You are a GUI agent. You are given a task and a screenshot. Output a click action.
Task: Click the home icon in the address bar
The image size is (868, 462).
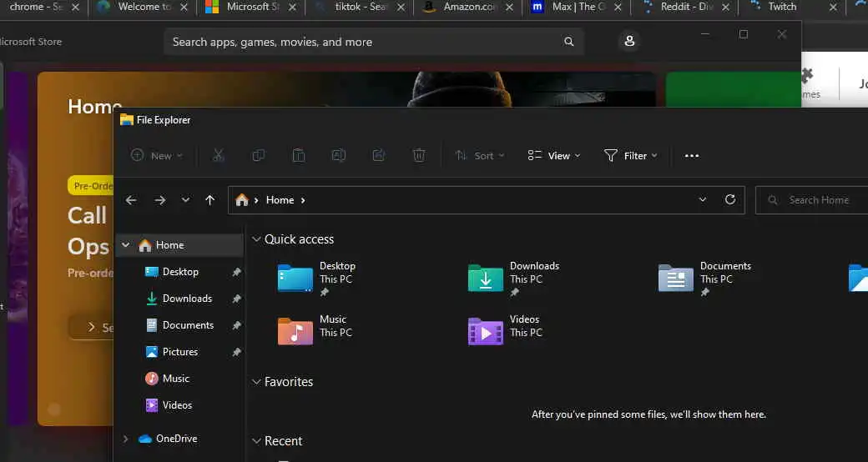(242, 200)
